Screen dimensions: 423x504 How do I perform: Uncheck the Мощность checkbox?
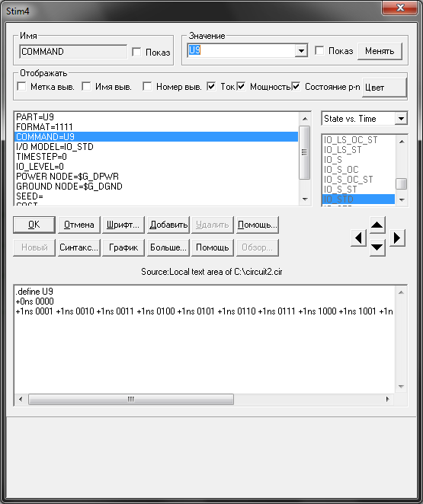click(241, 86)
